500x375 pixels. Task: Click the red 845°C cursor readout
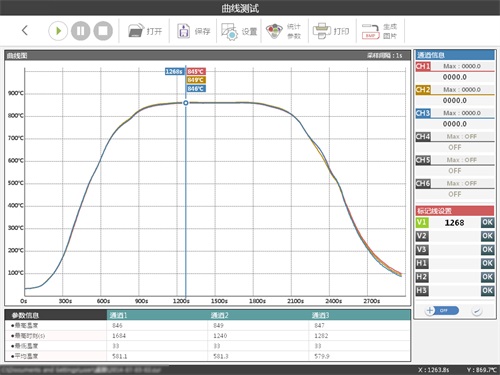pyautogui.click(x=196, y=71)
